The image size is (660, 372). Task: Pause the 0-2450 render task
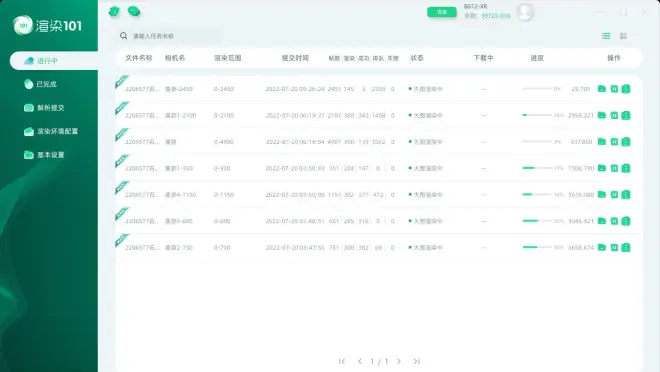(614, 89)
